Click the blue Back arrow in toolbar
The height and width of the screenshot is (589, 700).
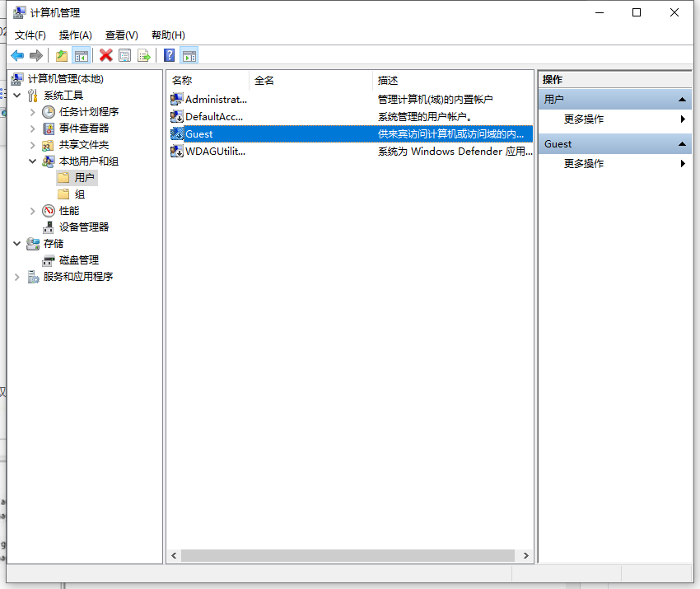pyautogui.click(x=17, y=55)
